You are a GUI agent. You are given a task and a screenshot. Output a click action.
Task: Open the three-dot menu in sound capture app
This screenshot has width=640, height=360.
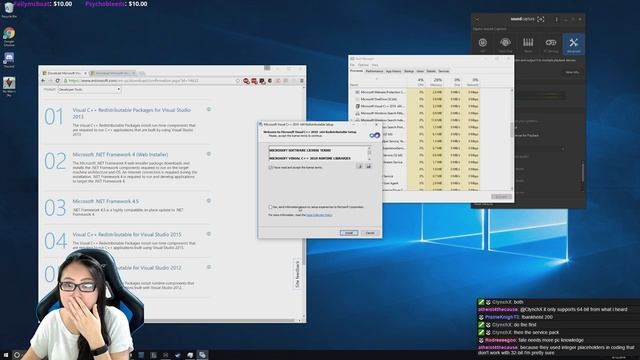click(x=556, y=19)
